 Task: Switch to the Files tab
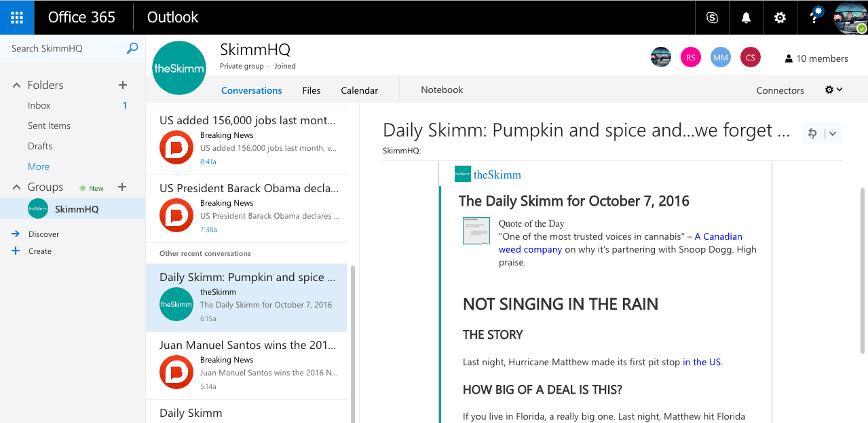coord(312,90)
